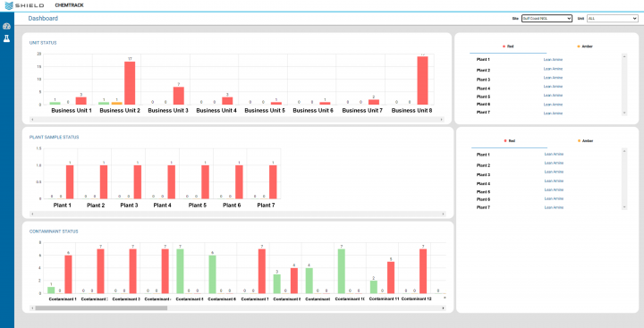Screen dimensions: 644x328
Task: Click Contaminant 6 green bar valued 6
Action: tap(212, 274)
